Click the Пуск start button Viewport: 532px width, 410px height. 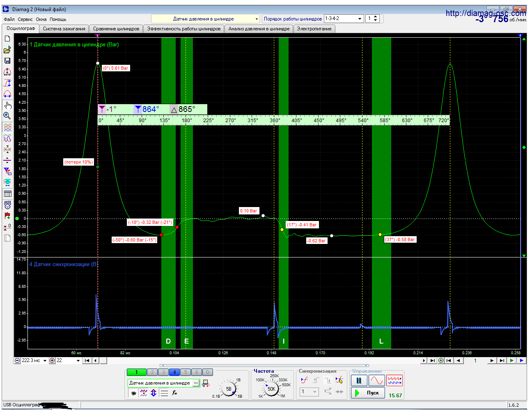point(368,393)
